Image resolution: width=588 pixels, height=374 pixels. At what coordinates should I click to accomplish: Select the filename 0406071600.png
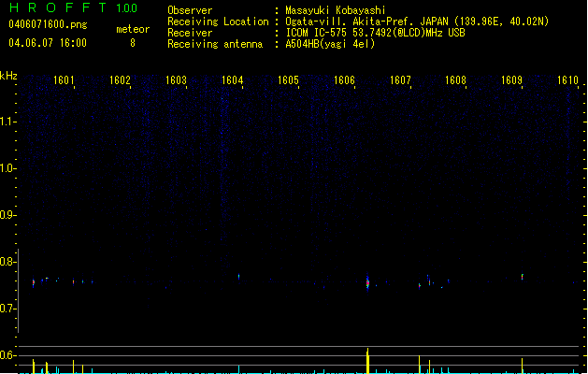click(48, 24)
